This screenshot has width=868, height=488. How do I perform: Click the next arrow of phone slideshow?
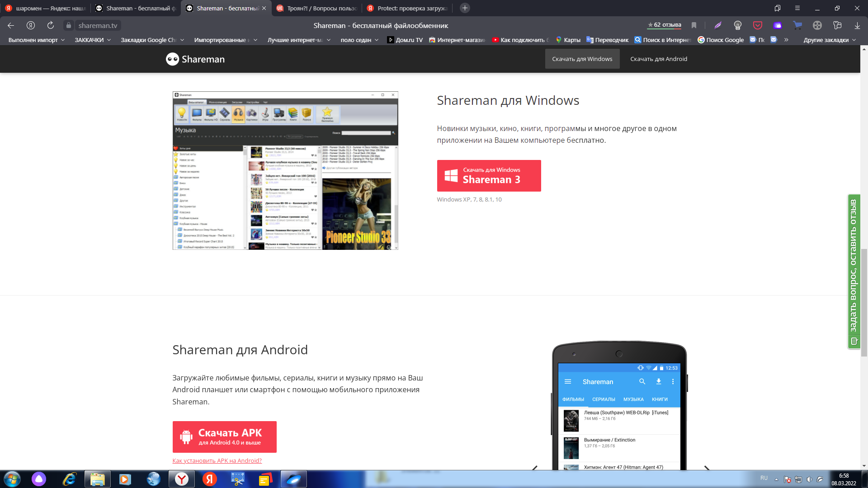(707, 468)
